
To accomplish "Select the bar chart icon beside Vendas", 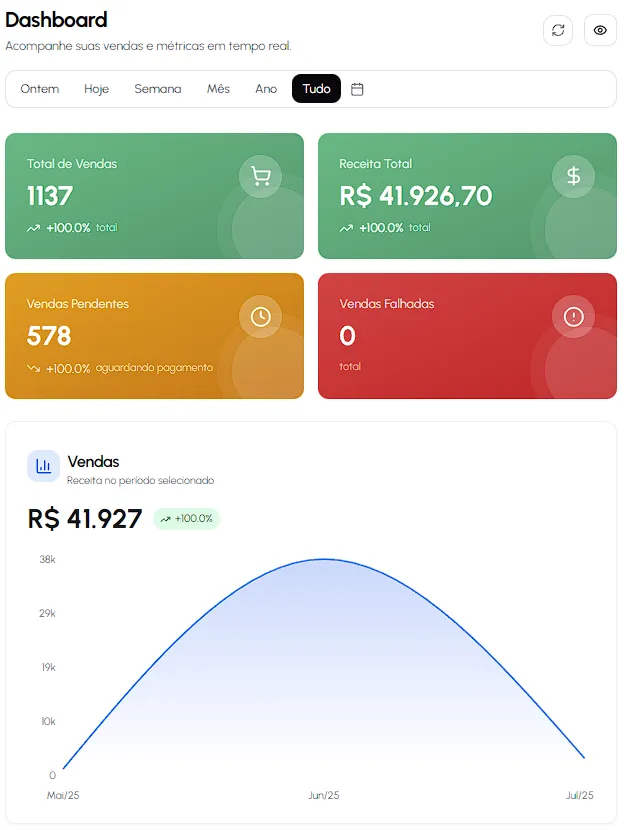I will (x=41, y=465).
